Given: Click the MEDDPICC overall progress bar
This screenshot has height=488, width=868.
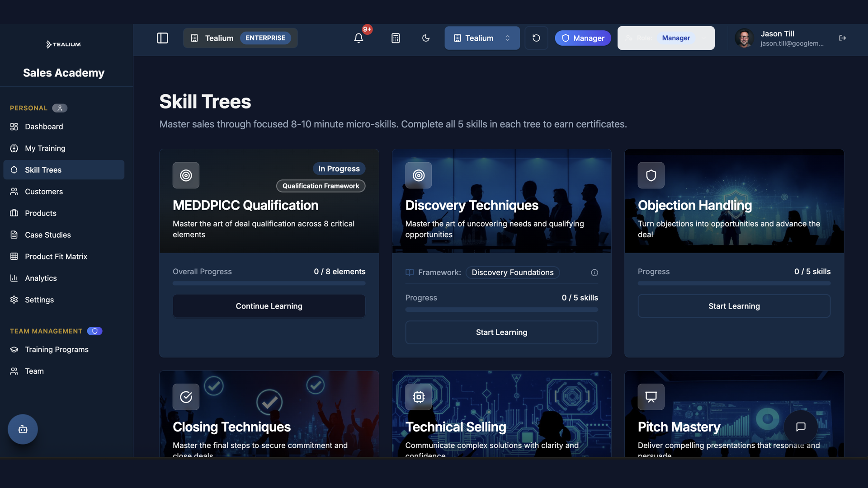Looking at the screenshot, I should (269, 284).
